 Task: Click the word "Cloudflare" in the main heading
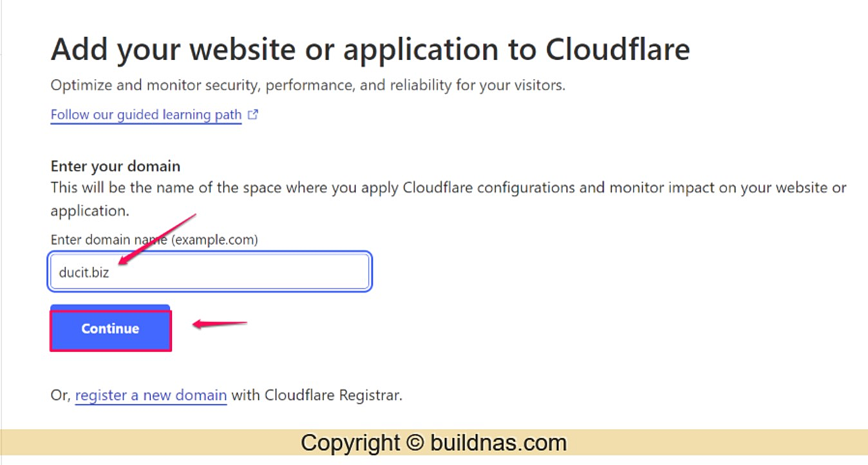coord(618,50)
